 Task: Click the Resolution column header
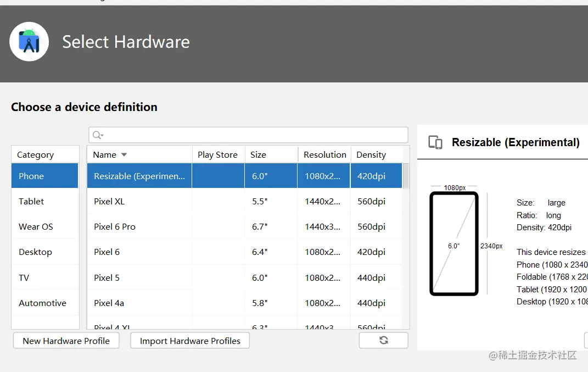click(x=325, y=154)
